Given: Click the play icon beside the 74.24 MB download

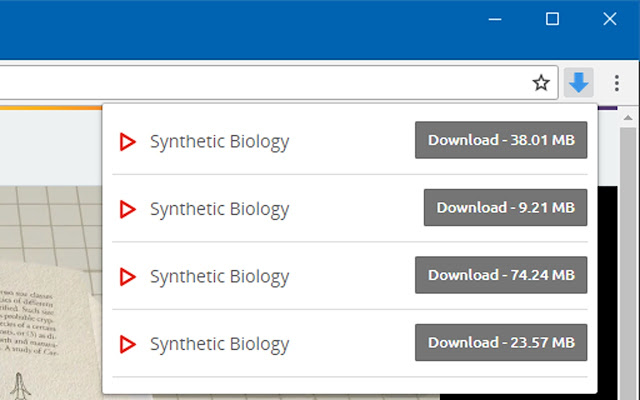Looking at the screenshot, I should pyautogui.click(x=127, y=276).
